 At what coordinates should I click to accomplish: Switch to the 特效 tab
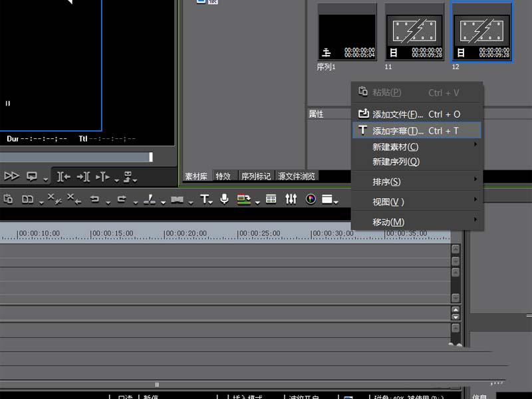[x=223, y=176]
